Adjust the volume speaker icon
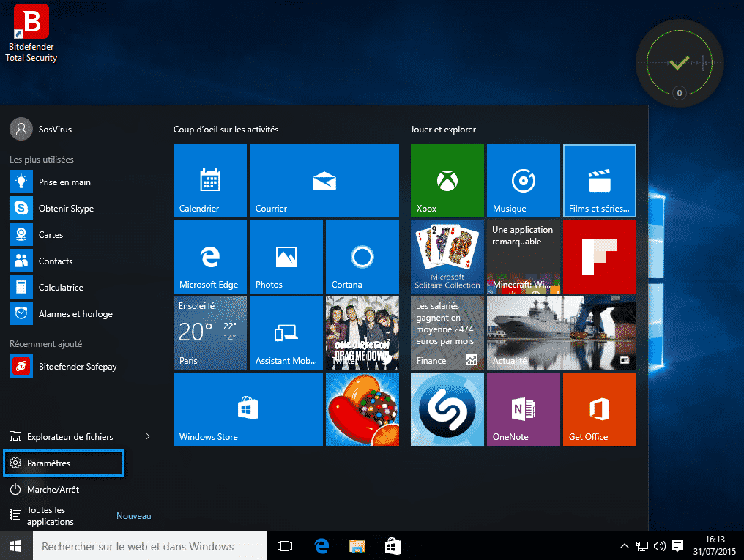The image size is (744, 560). click(x=659, y=546)
